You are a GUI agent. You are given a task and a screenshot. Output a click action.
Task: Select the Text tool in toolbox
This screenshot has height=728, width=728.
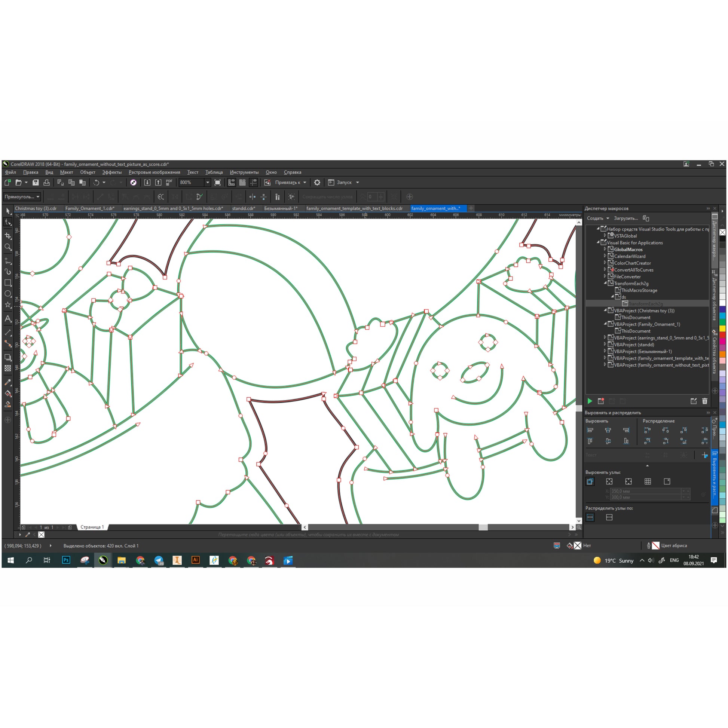[8, 319]
